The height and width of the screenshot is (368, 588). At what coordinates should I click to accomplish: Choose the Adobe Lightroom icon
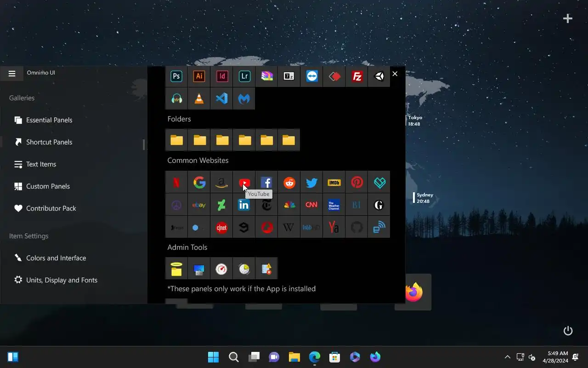pyautogui.click(x=244, y=76)
